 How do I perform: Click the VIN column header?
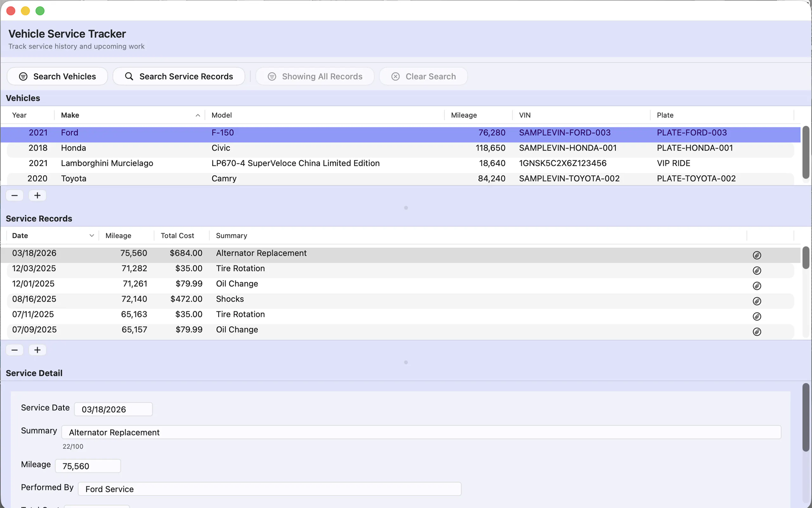coord(581,115)
